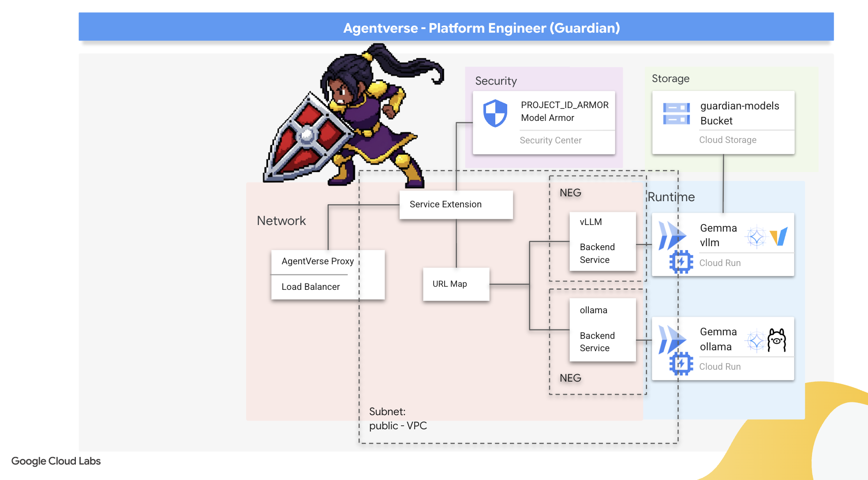The width and height of the screenshot is (868, 480).
Task: Select the ollama Backend Service box
Action: pyautogui.click(x=602, y=330)
